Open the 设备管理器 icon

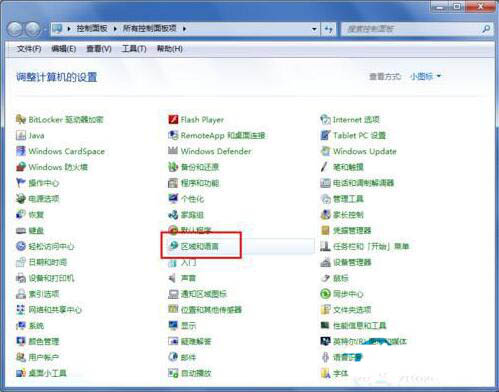click(325, 262)
